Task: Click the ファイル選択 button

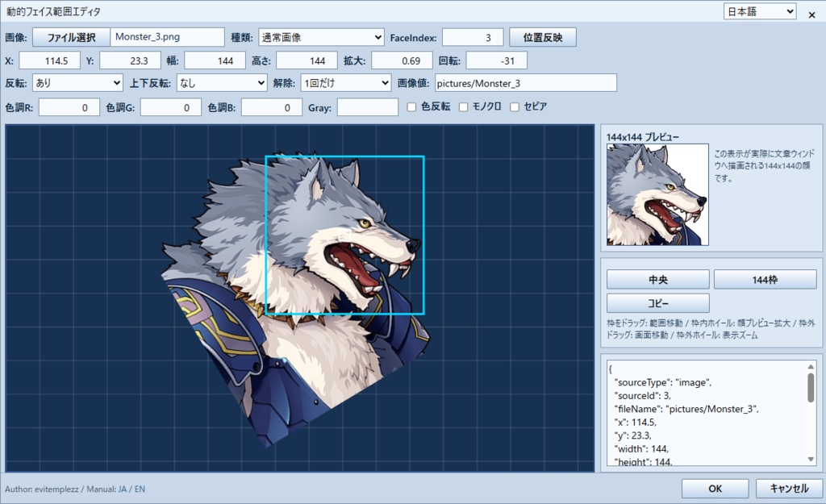Action: tap(71, 37)
